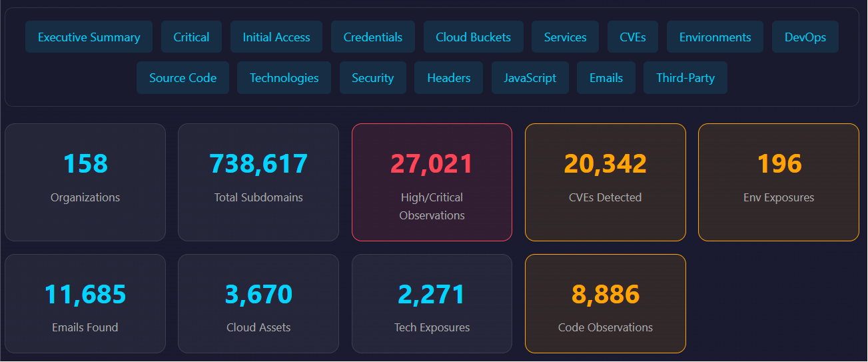Switch to the Environments section
868x362 pixels.
[x=715, y=37]
